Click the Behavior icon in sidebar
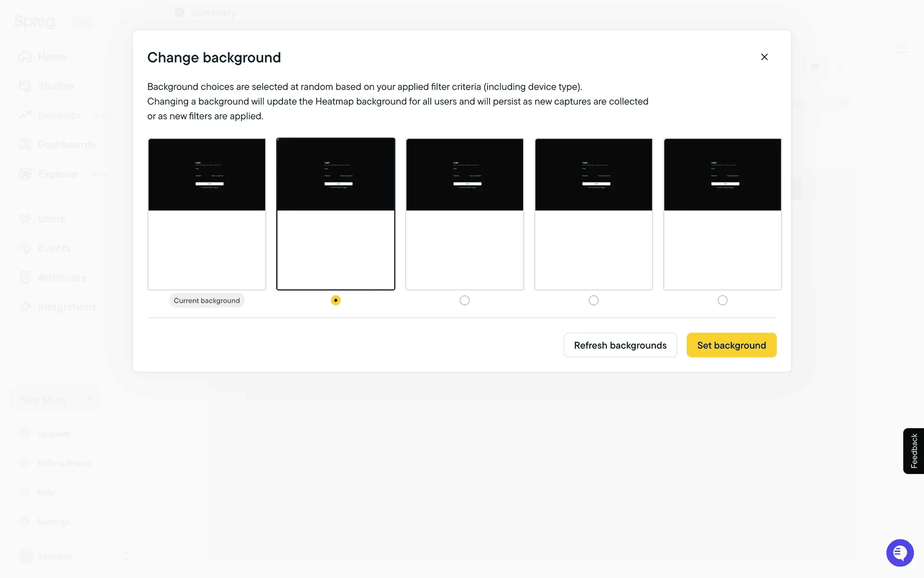The image size is (924, 578). pos(25,115)
